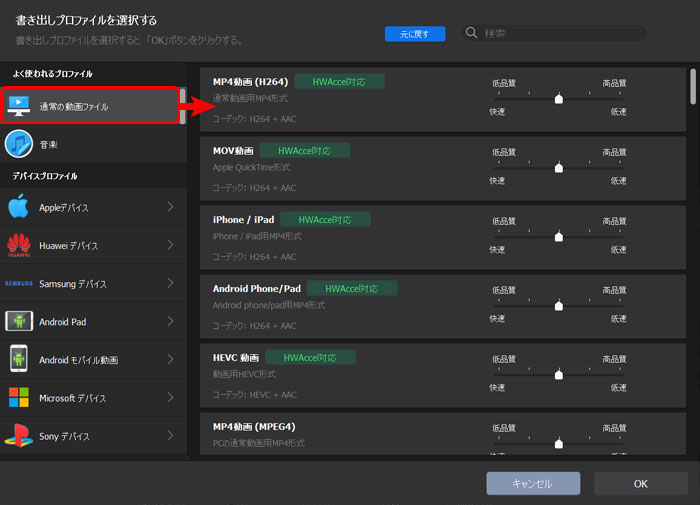Click the Huawei logo icon
The height and width of the screenshot is (505, 700).
tap(19, 245)
